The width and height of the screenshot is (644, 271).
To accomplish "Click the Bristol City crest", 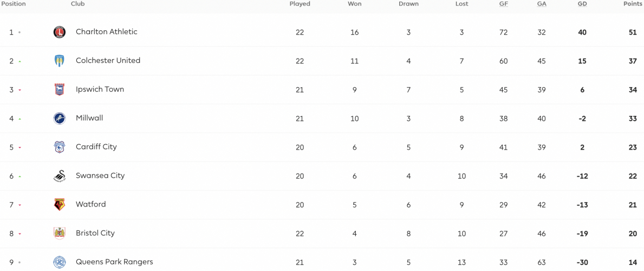I will (60, 233).
